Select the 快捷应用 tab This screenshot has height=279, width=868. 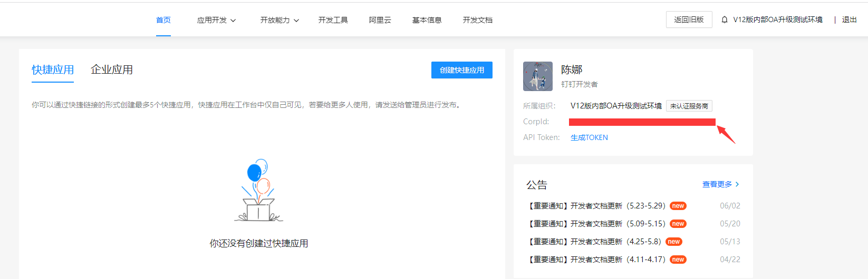[x=53, y=70]
